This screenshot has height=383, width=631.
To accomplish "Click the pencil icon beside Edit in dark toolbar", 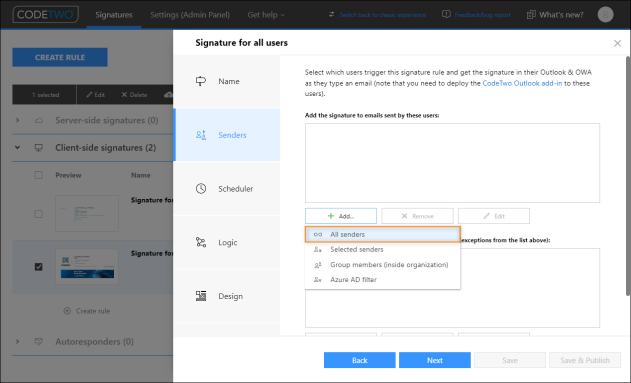I will (x=89, y=95).
